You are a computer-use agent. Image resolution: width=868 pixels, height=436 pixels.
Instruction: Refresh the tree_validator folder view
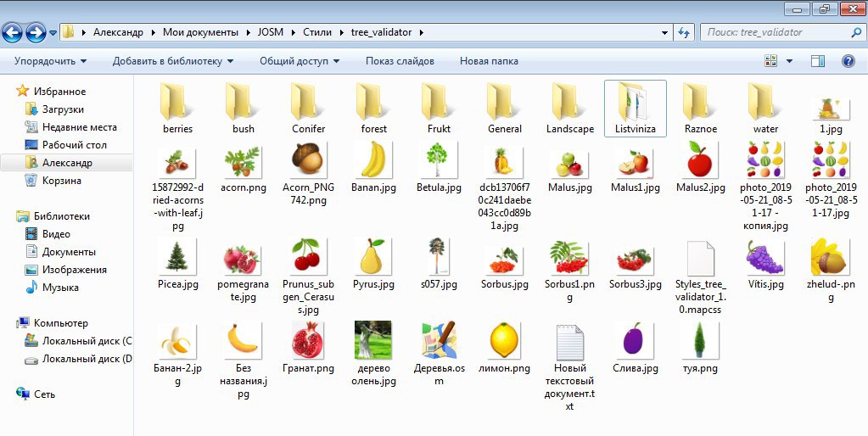684,32
